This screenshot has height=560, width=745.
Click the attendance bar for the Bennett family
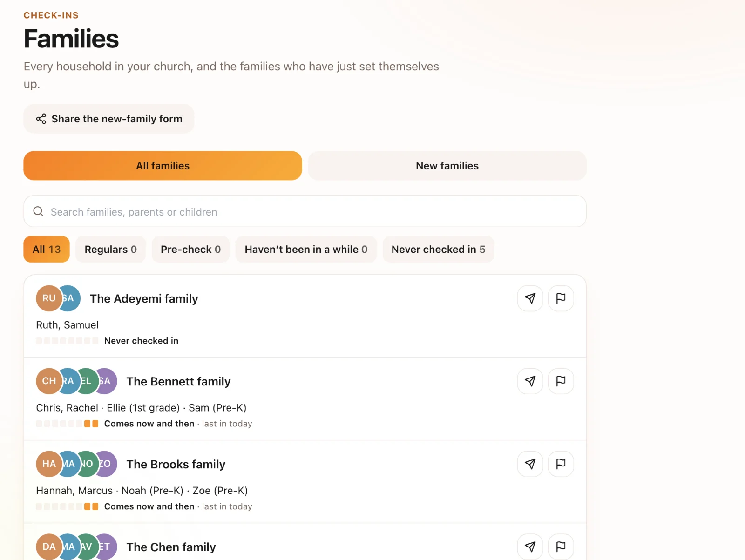tap(67, 424)
